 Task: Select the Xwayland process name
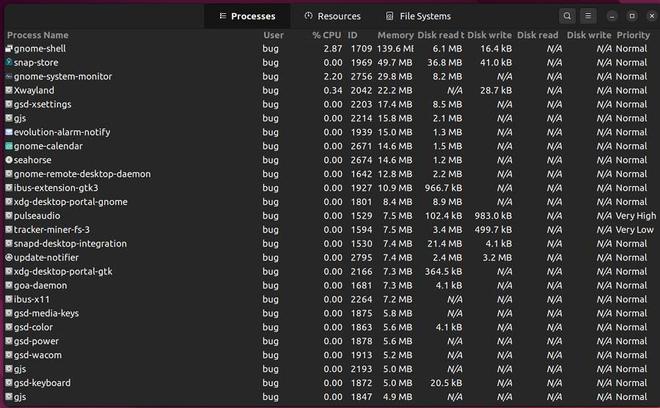click(x=34, y=90)
